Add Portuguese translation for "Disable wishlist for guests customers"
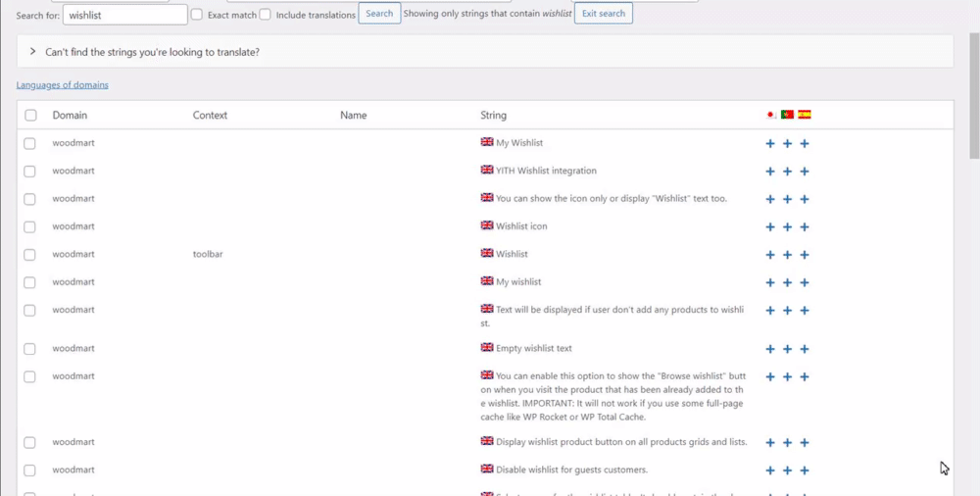 click(x=788, y=471)
